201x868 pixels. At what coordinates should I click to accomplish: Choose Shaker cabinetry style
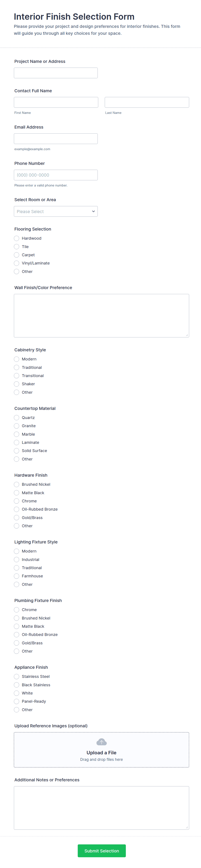(16, 384)
